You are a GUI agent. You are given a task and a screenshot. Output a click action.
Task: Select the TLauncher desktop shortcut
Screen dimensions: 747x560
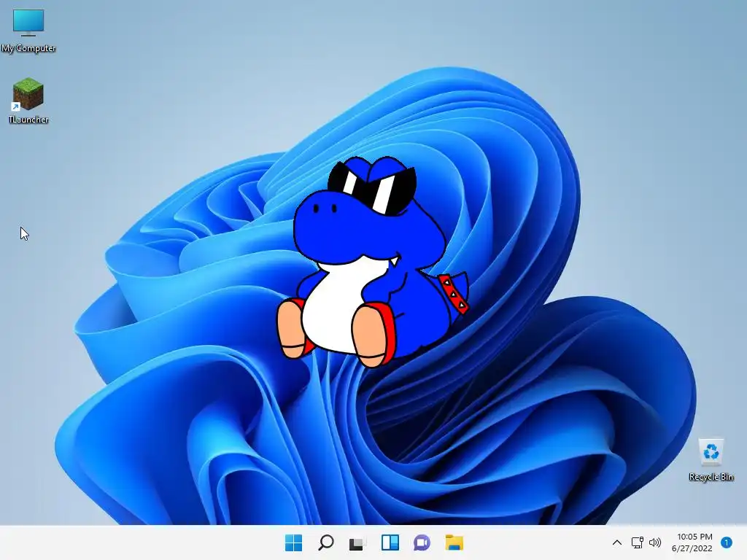(x=28, y=101)
